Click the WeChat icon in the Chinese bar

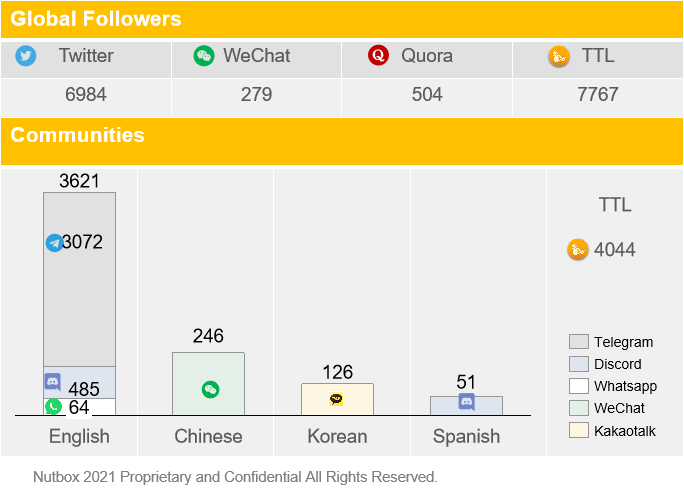[211, 389]
